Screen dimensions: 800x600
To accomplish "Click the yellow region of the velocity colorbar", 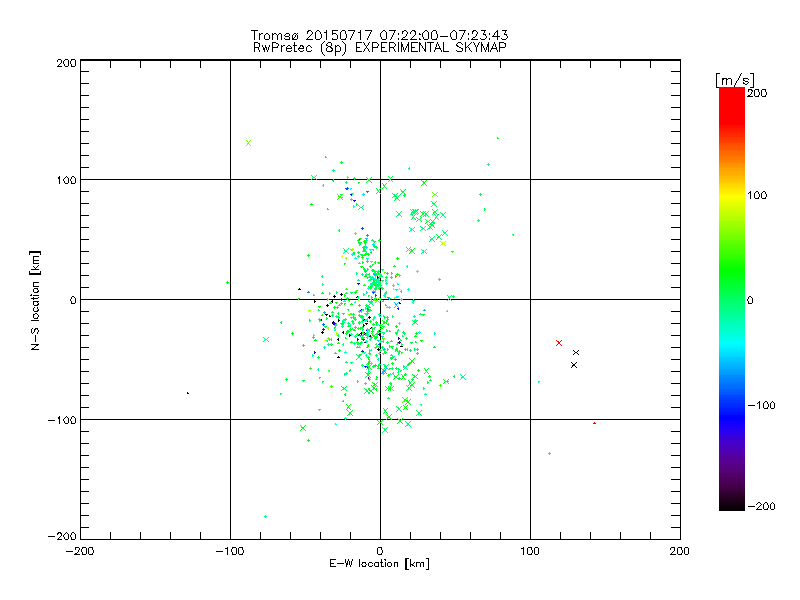I will (x=732, y=196).
